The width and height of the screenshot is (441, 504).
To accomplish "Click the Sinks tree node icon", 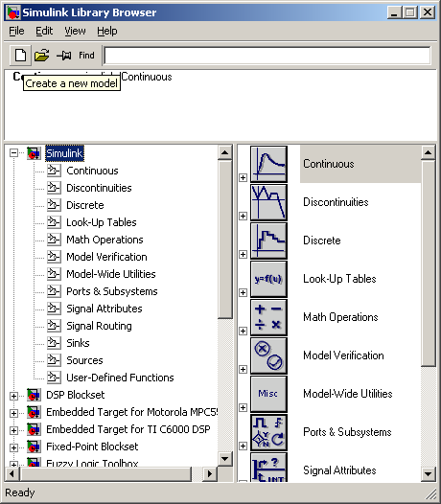I will click(x=54, y=343).
